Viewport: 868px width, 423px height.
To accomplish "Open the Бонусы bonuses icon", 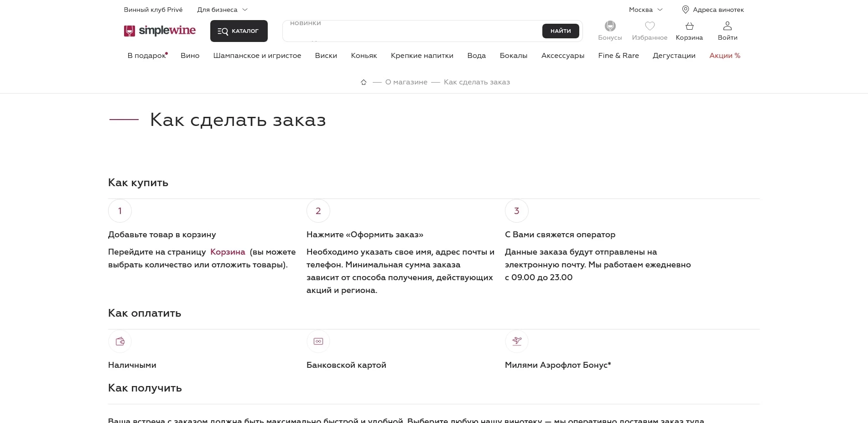I will [610, 26].
